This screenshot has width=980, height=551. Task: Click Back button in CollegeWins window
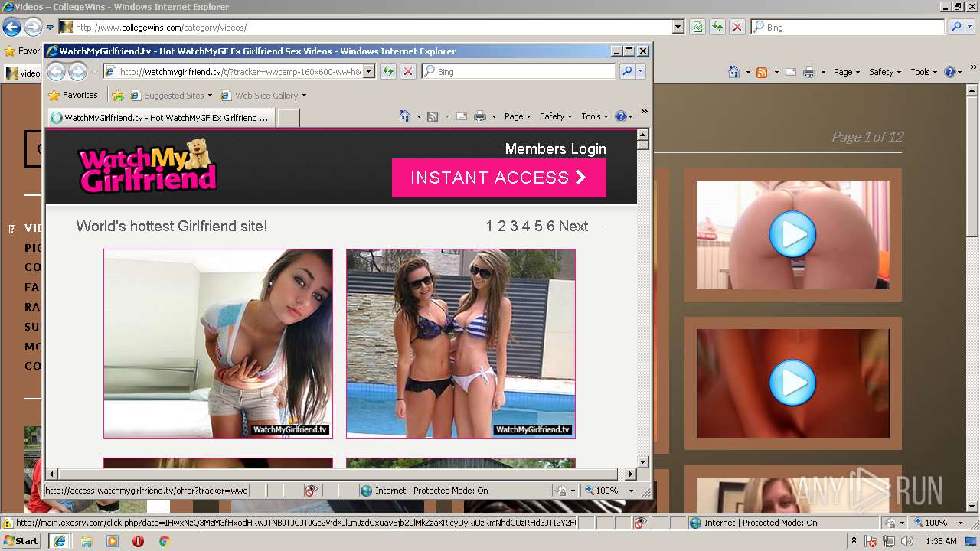[11, 28]
